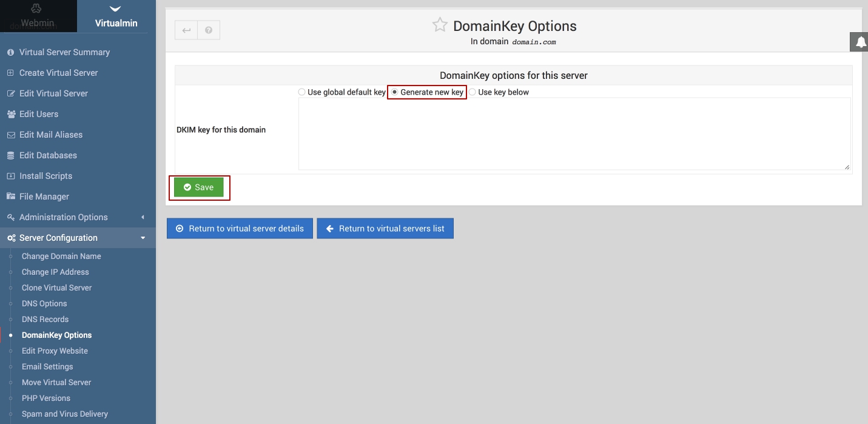The image size is (868, 424).
Task: Open Edit Databases in sidebar
Action: (48, 155)
